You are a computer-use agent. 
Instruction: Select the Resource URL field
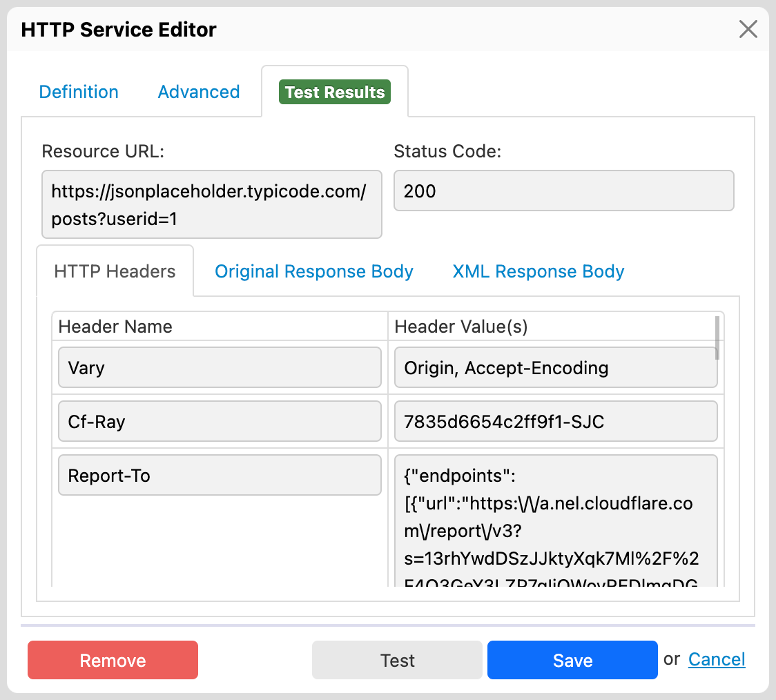211,204
